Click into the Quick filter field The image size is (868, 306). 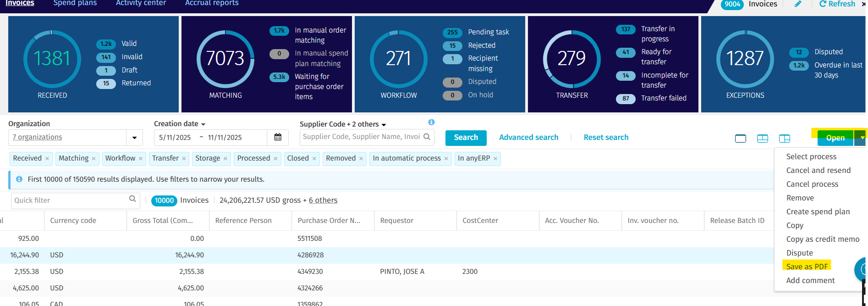69,200
